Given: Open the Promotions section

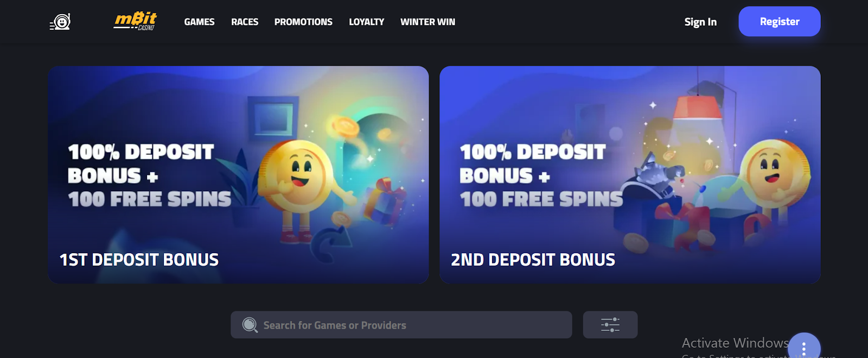Looking at the screenshot, I should click(x=303, y=22).
